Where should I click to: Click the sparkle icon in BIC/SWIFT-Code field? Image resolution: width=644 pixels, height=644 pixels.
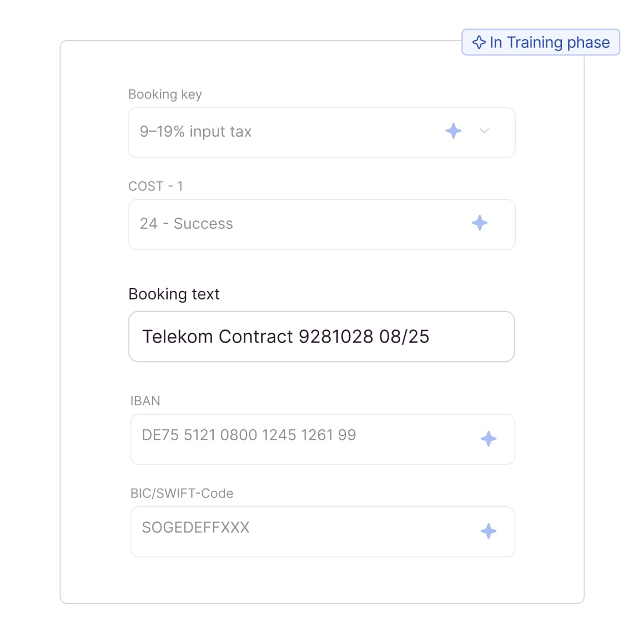pos(489,531)
